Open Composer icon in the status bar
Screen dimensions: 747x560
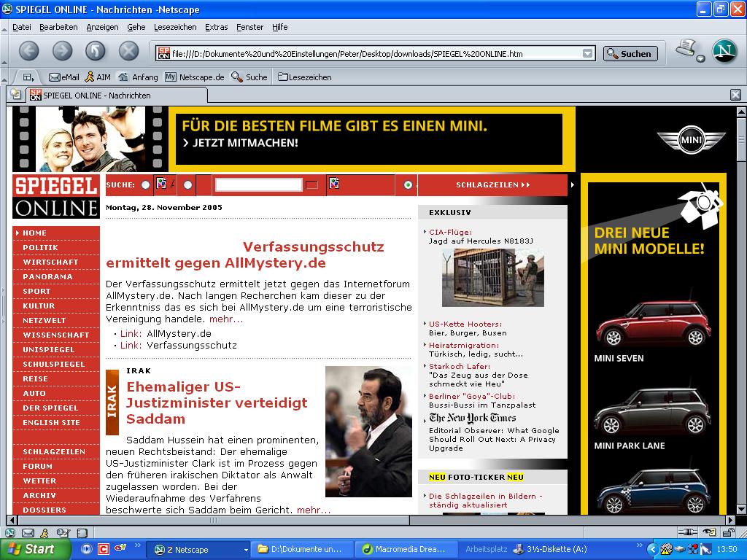coord(63,533)
